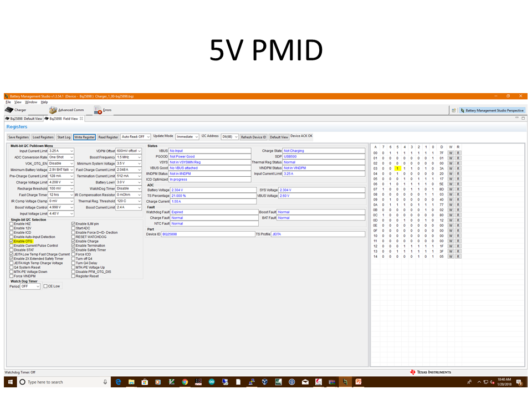
Task: Open the Window menu
Action: (x=31, y=102)
